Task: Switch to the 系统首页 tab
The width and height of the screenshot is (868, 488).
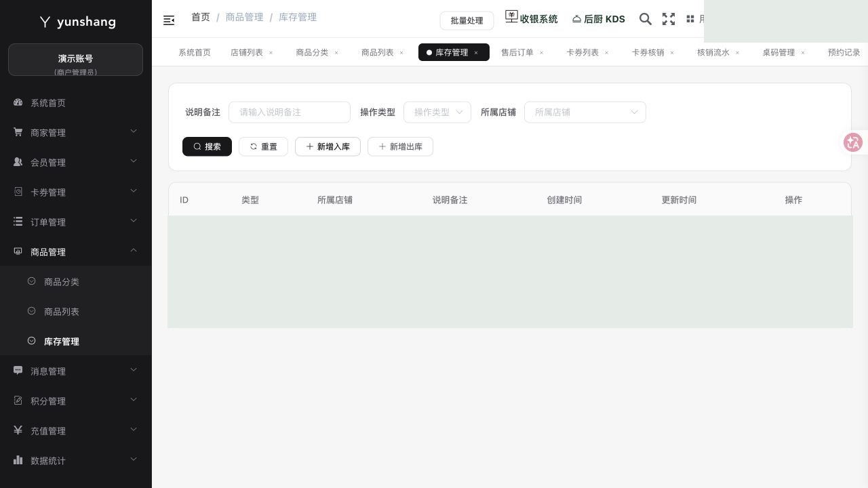Action: (x=195, y=52)
